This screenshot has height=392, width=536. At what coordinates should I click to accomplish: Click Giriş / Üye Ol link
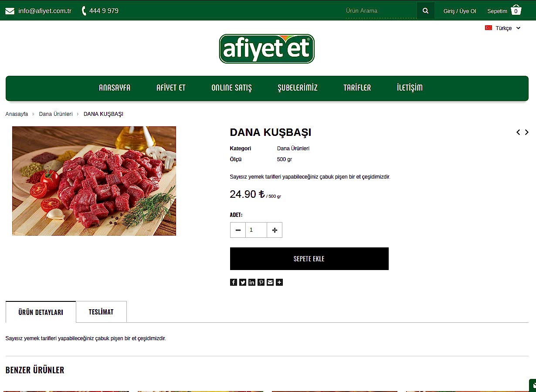(460, 11)
